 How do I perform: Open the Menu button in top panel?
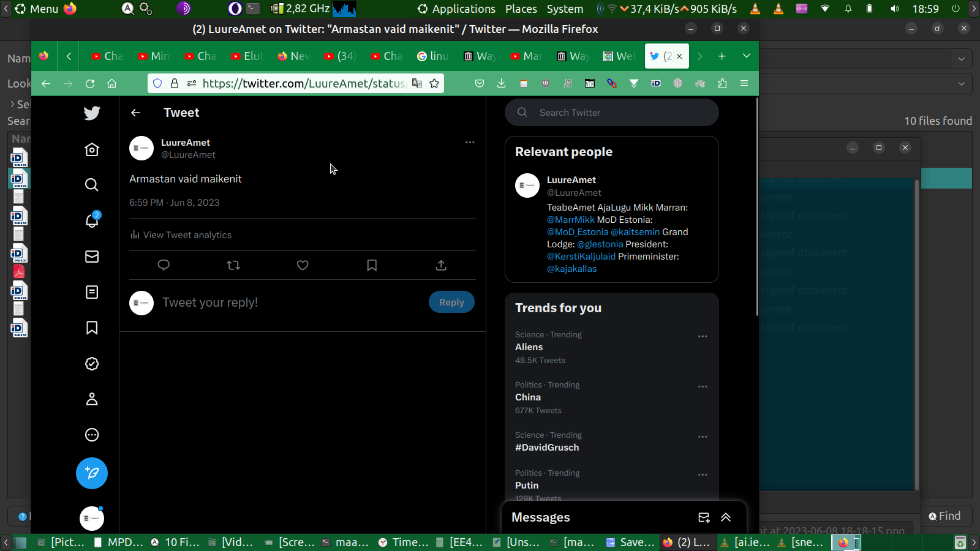[37, 9]
